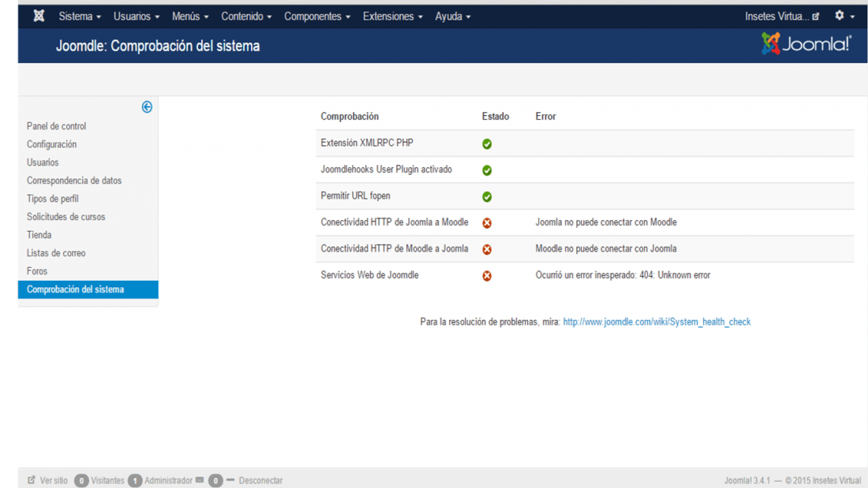The image size is (868, 488).
Task: Click the Joomla logo icon in top bar
Action: [39, 16]
